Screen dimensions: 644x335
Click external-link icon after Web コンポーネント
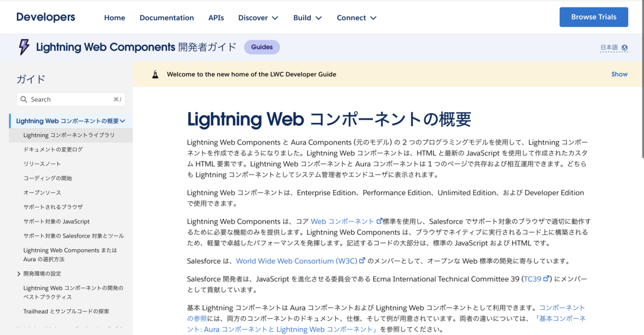tap(379, 221)
